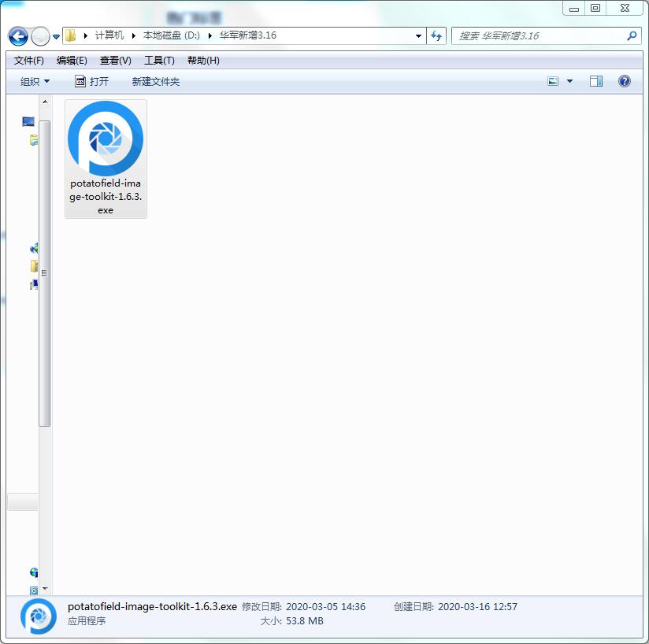Open the 编辑(E) menu

(72, 61)
